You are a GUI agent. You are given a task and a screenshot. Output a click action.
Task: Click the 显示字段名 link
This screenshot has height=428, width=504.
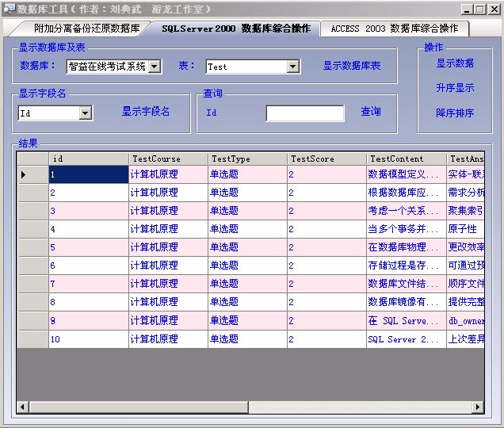[x=146, y=112]
